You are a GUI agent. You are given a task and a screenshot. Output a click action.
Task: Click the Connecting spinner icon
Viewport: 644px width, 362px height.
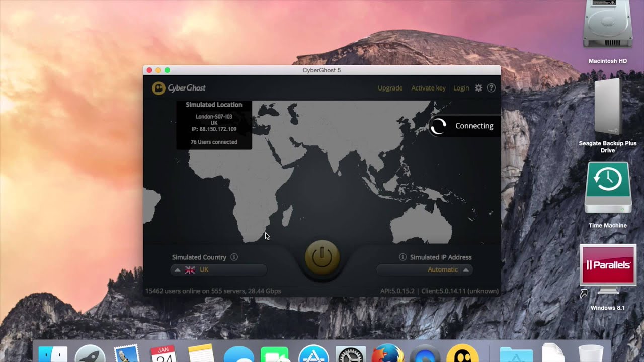438,126
